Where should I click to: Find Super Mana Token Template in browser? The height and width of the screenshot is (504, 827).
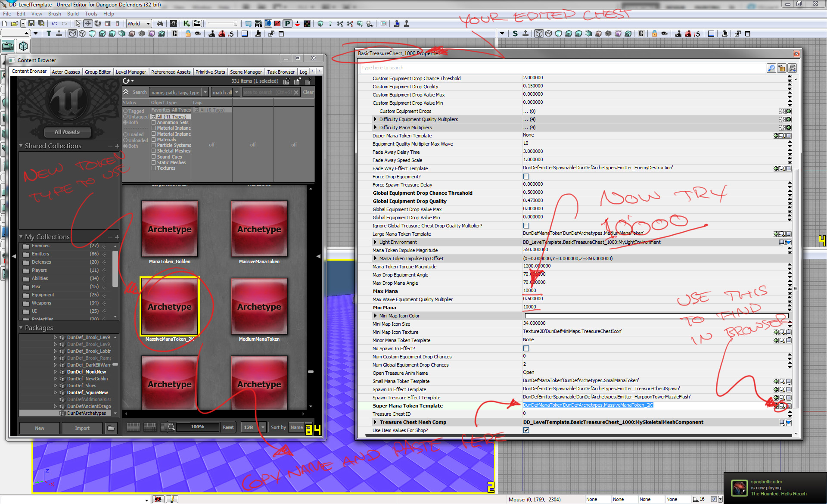[782, 406]
